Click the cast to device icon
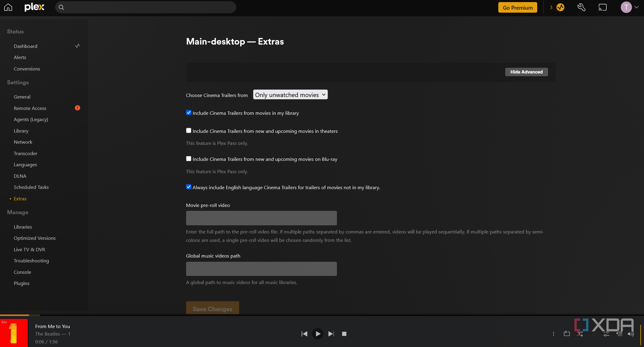 pos(602,7)
